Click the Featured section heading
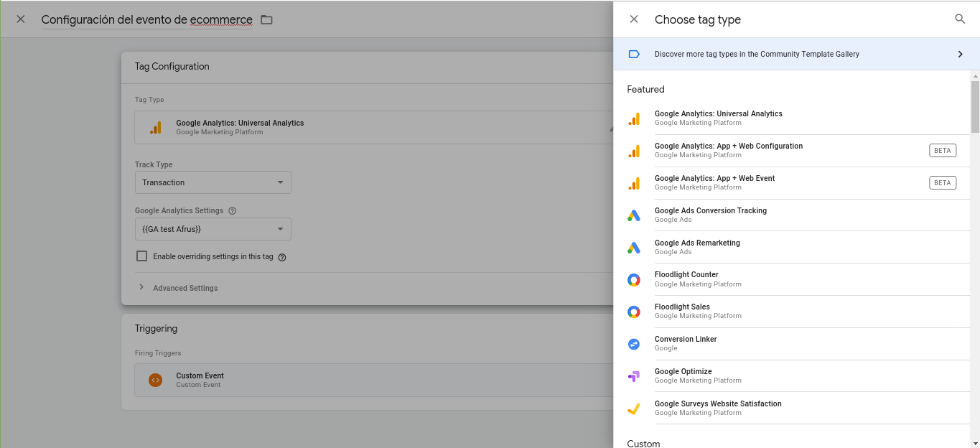Screen dimensions: 980x448 (645, 89)
